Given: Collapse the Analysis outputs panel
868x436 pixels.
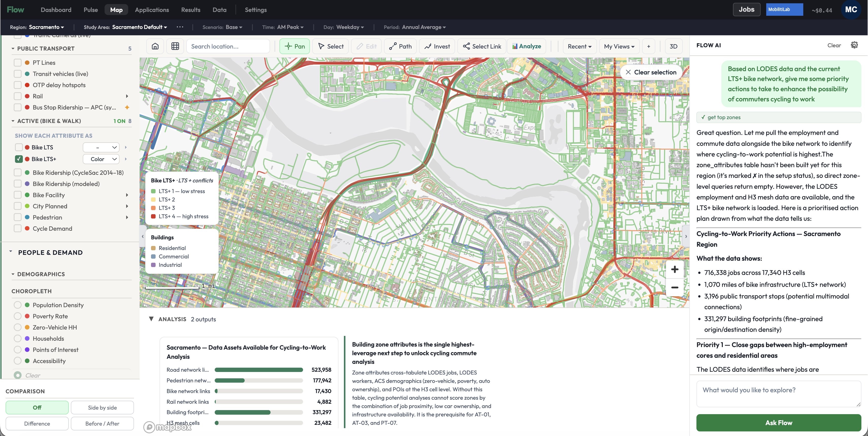Looking at the screenshot, I should [151, 319].
